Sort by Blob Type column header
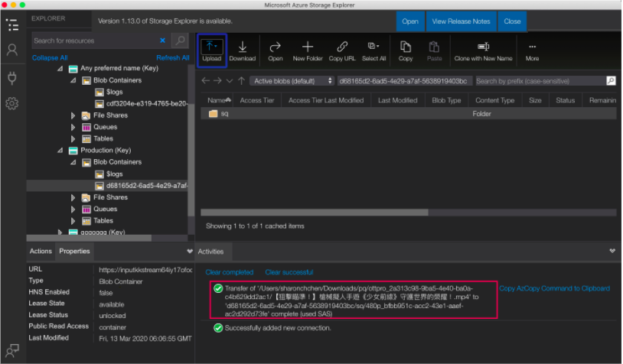The height and width of the screenshot is (364, 623). tap(447, 100)
